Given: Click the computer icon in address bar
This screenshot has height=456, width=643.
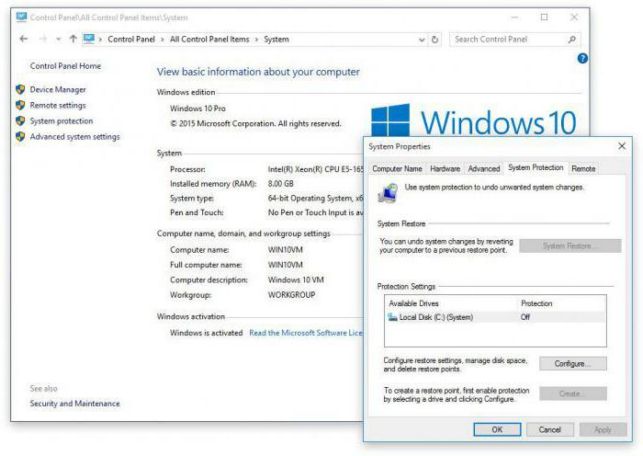Looking at the screenshot, I should [x=89, y=39].
